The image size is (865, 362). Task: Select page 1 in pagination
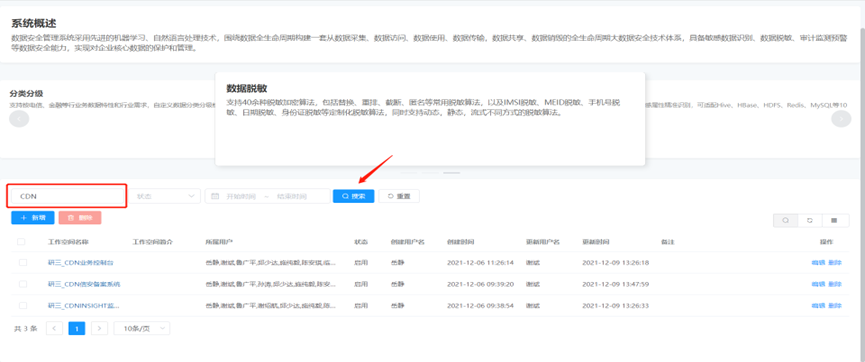[77, 328]
